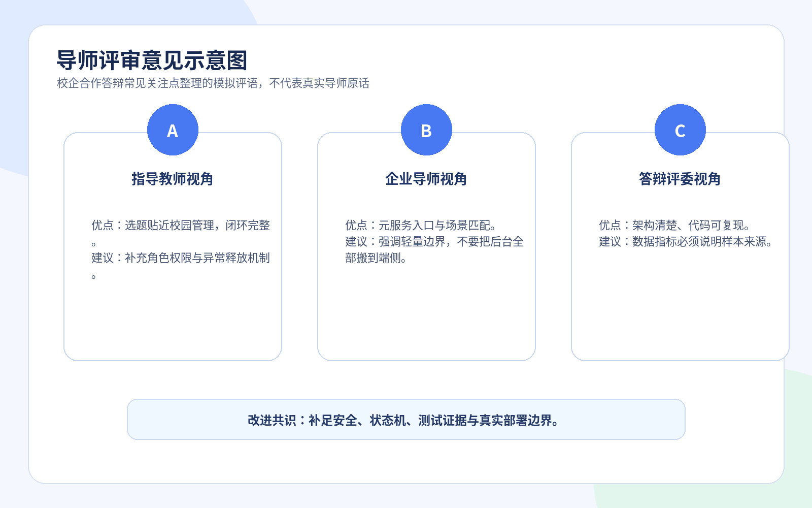Click the card heading 答辩评委视角

(680, 179)
